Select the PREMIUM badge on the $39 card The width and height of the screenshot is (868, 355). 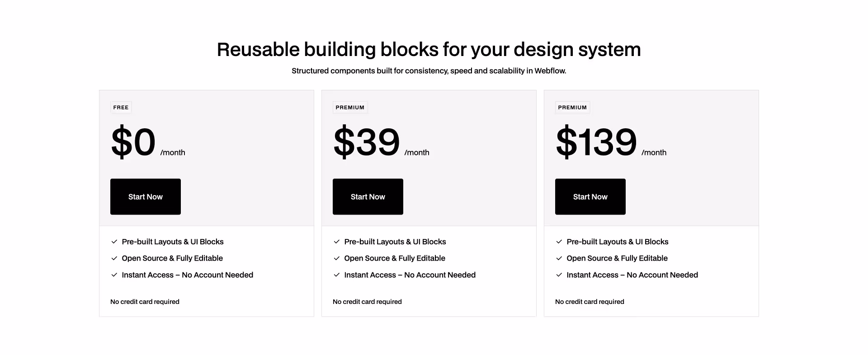(x=350, y=107)
